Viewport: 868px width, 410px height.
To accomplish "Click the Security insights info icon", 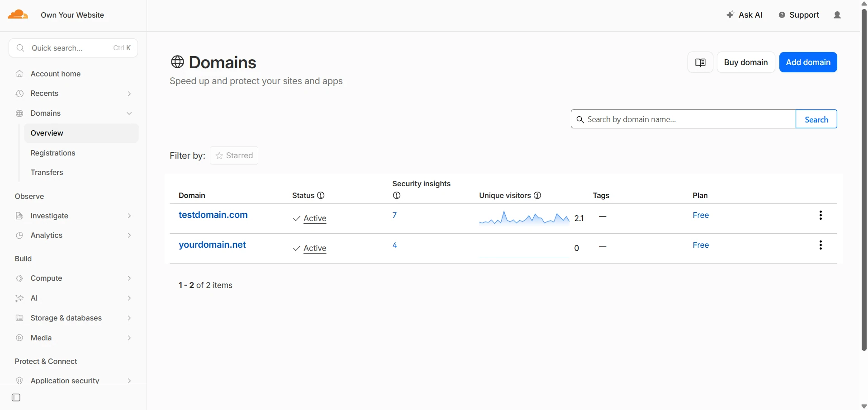I will [x=397, y=195].
